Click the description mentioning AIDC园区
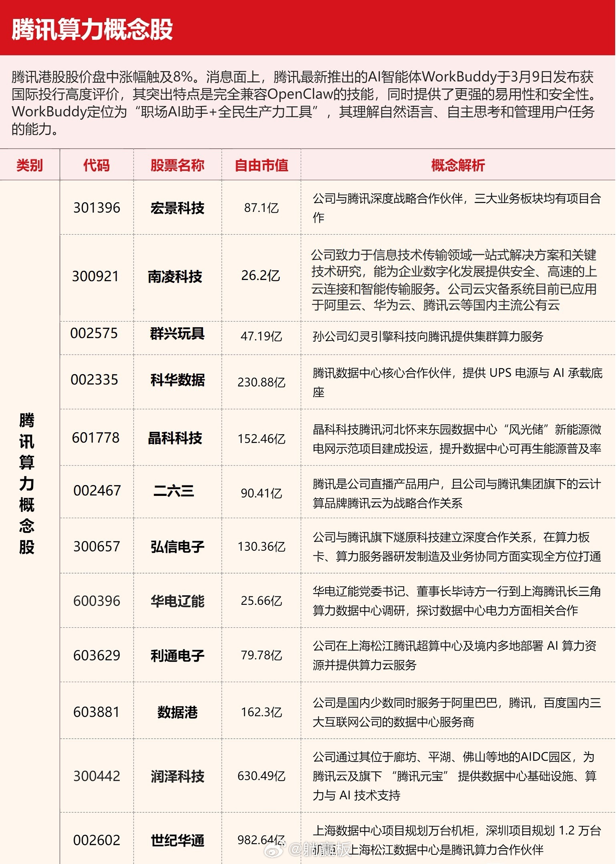The height and width of the screenshot is (864, 616). pos(455,776)
